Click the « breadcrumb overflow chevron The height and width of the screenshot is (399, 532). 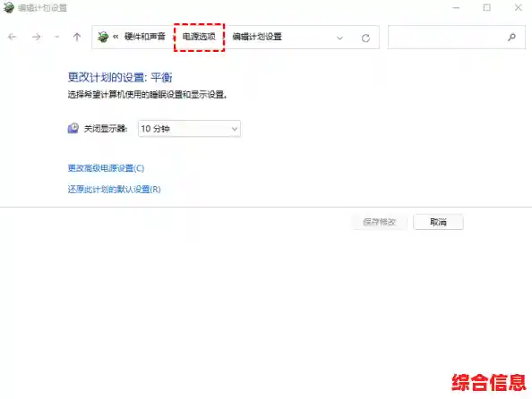coord(116,37)
